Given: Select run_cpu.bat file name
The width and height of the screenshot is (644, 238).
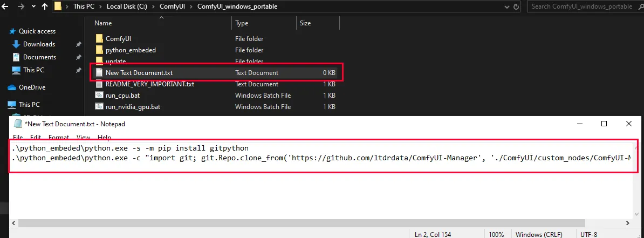Looking at the screenshot, I should [123, 96].
